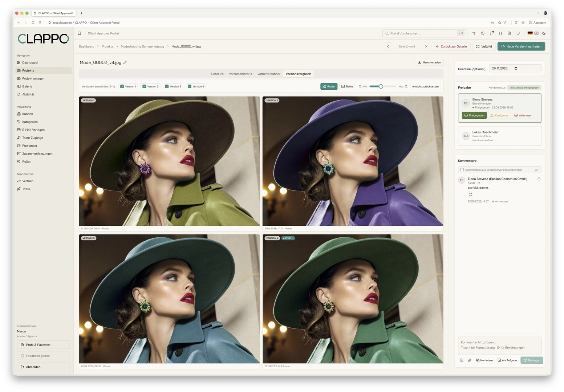The width and height of the screenshot is (564, 392).
Task: Insert emoji in comment composer
Action: click(462, 360)
